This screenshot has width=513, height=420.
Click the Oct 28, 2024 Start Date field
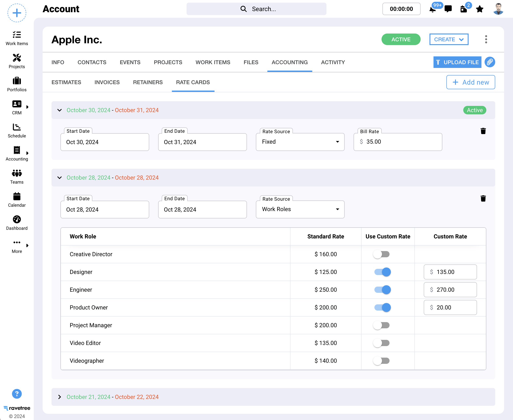coord(105,210)
